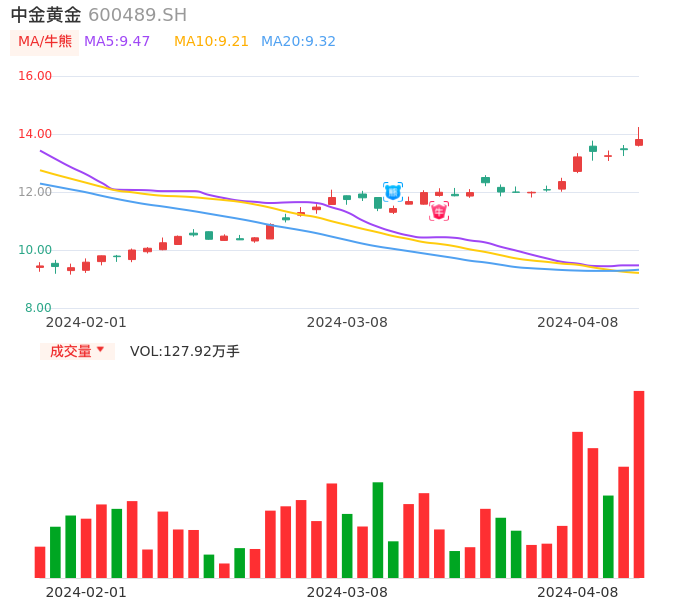Click the 16.00 price axis label
The height and width of the screenshot is (606, 686).
pyautogui.click(x=36, y=76)
